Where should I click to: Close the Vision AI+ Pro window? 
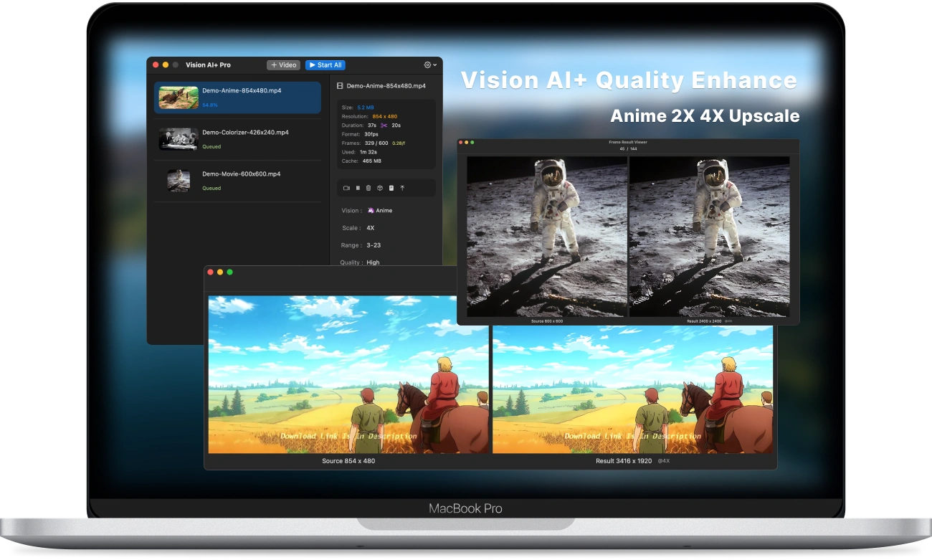tap(156, 65)
